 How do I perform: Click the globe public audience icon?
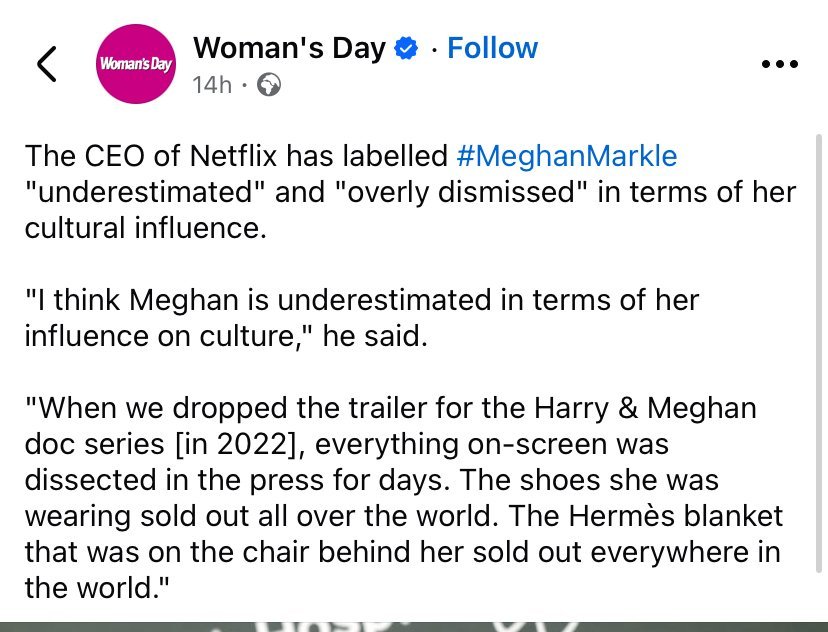pyautogui.click(x=268, y=85)
